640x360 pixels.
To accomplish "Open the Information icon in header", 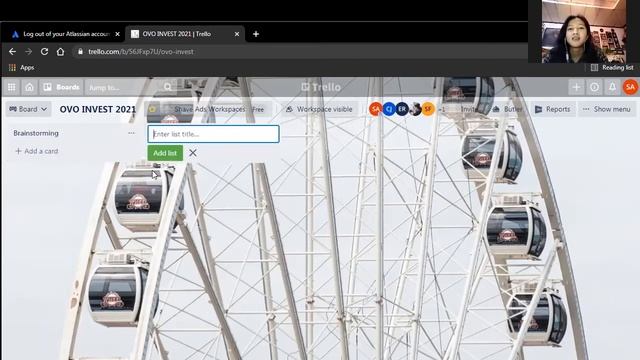I will point(594,87).
